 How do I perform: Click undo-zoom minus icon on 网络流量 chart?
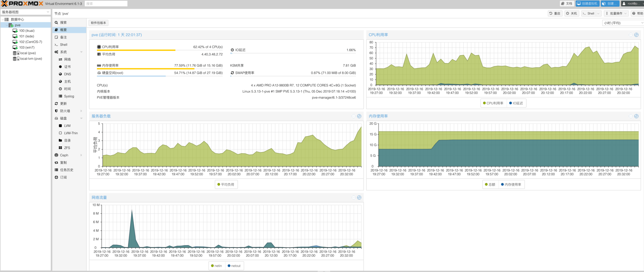pyautogui.click(x=354, y=197)
